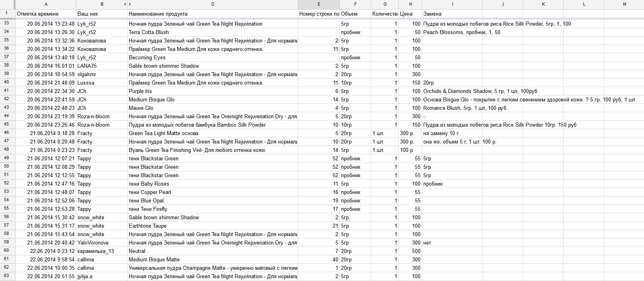Viewport: 644px width, 281px height.
Task: Select column J header
Action: pos(503,4)
